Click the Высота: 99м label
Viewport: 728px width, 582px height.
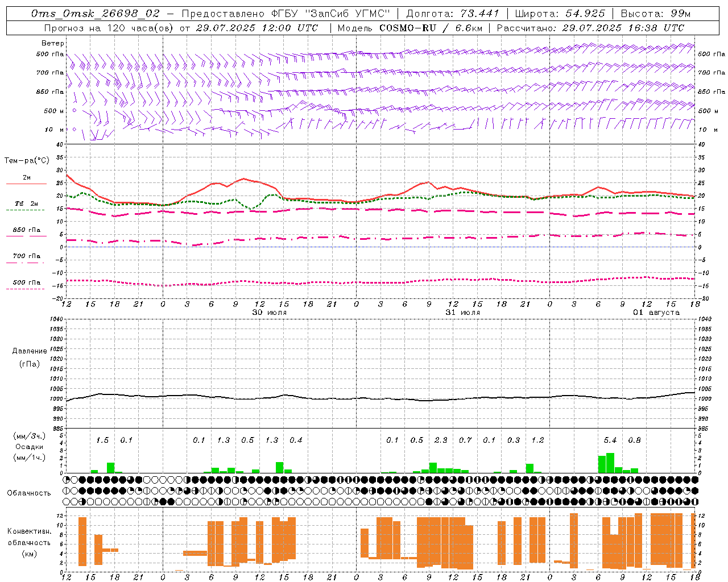pyautogui.click(x=656, y=14)
